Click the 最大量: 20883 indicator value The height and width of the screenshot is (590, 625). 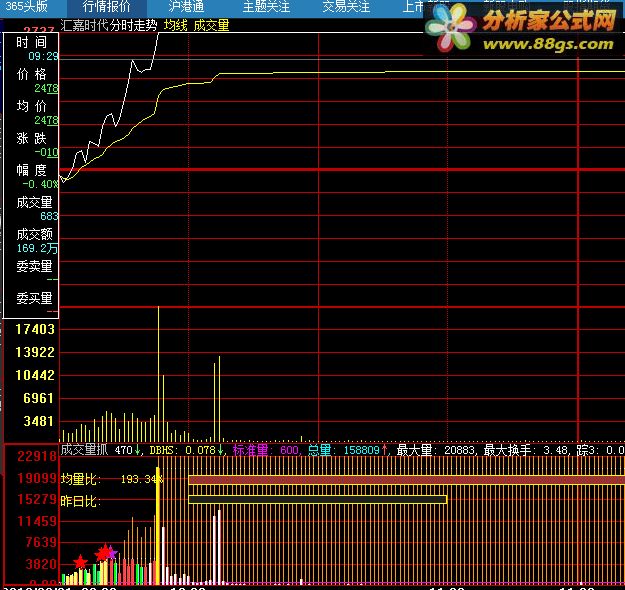click(x=436, y=450)
